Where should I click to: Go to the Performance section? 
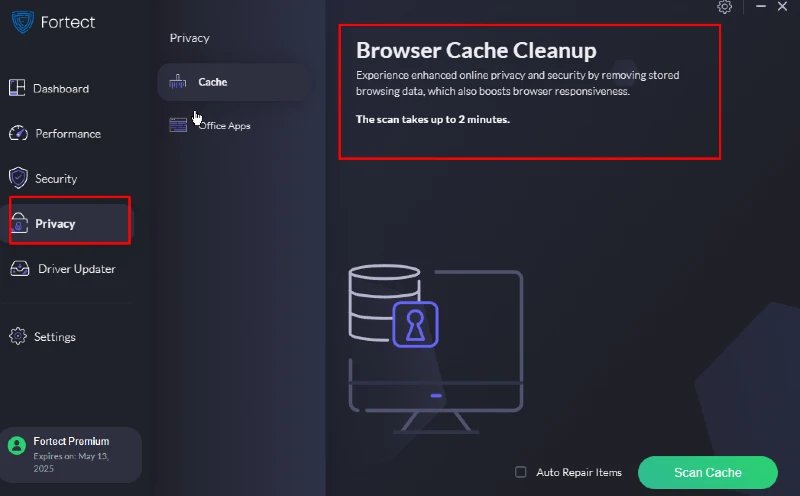click(68, 134)
